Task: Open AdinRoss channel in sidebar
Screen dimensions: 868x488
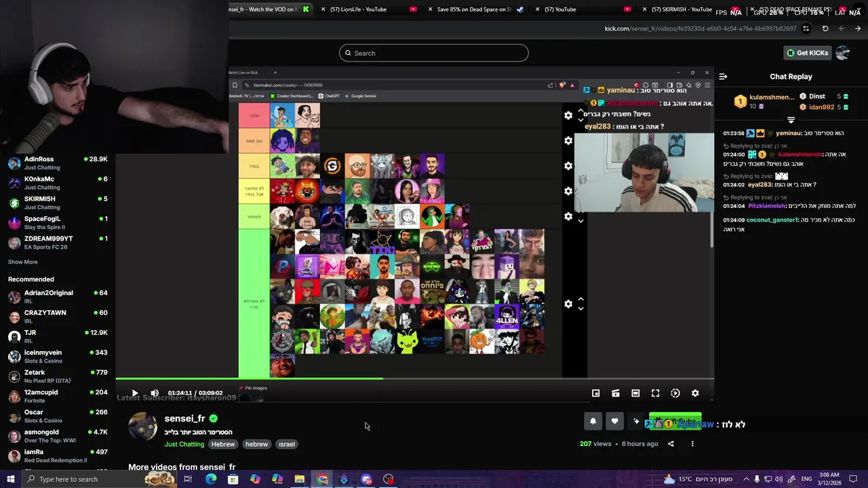Action: 58,163
